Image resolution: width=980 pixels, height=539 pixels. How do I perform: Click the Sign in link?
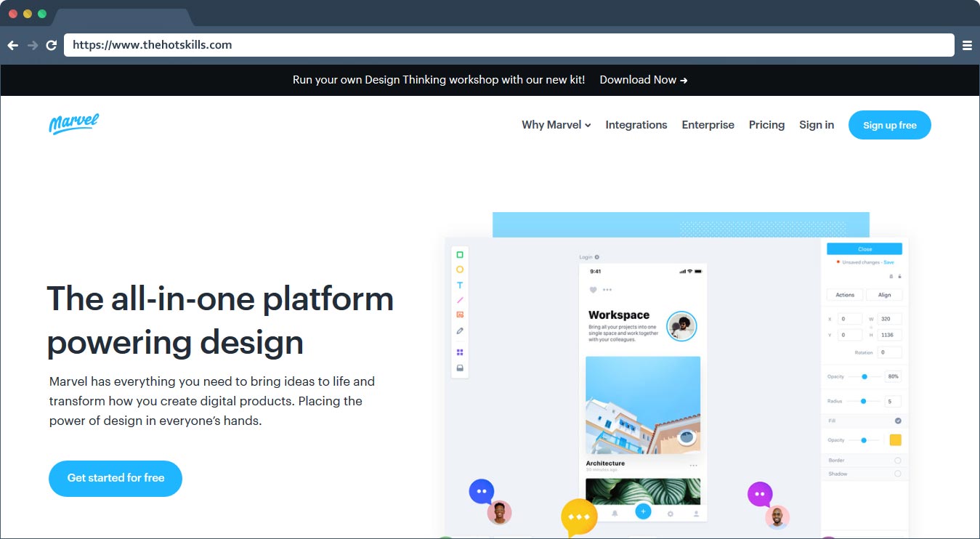tap(817, 125)
